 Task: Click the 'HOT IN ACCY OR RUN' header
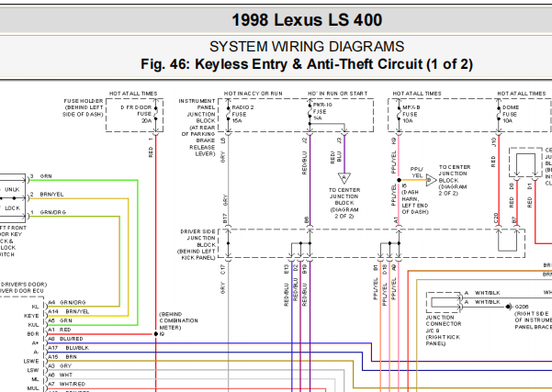pyautogui.click(x=253, y=94)
